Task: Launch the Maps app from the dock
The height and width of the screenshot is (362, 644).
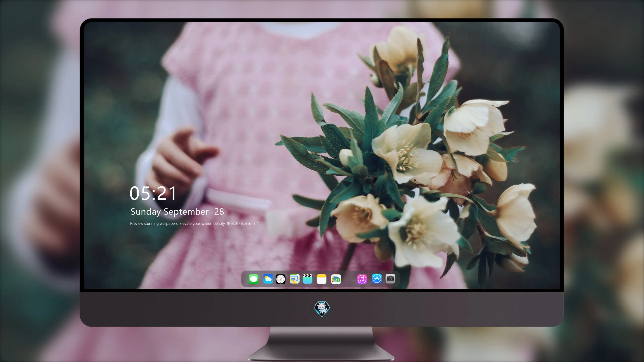Action: coord(294,279)
